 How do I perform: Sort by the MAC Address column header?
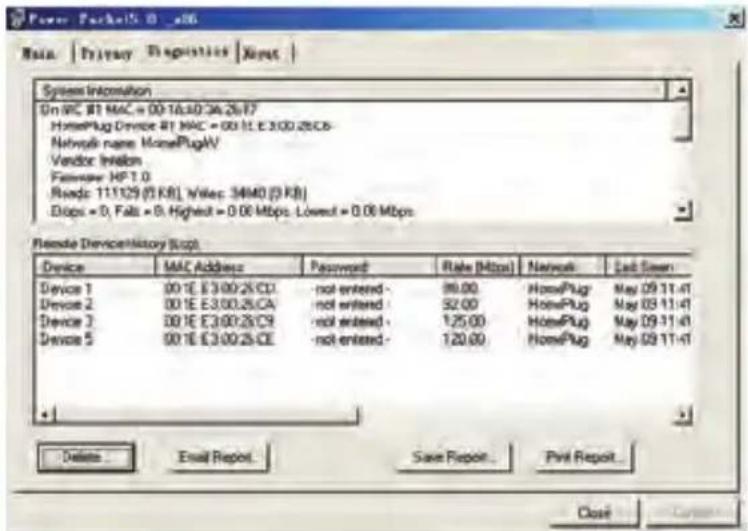[x=229, y=266]
